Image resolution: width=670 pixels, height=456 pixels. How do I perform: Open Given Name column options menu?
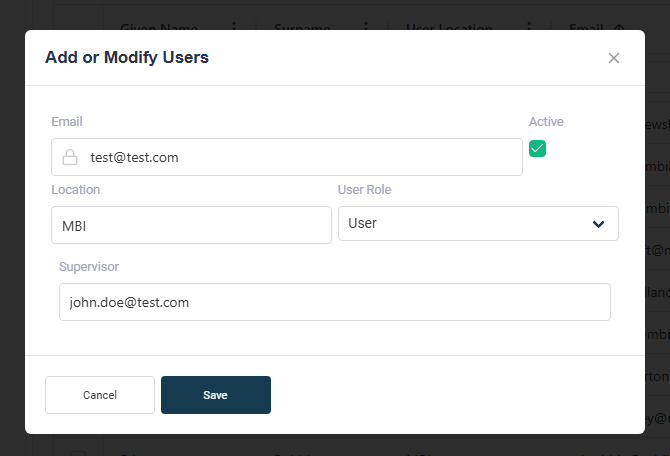pyautogui.click(x=235, y=29)
